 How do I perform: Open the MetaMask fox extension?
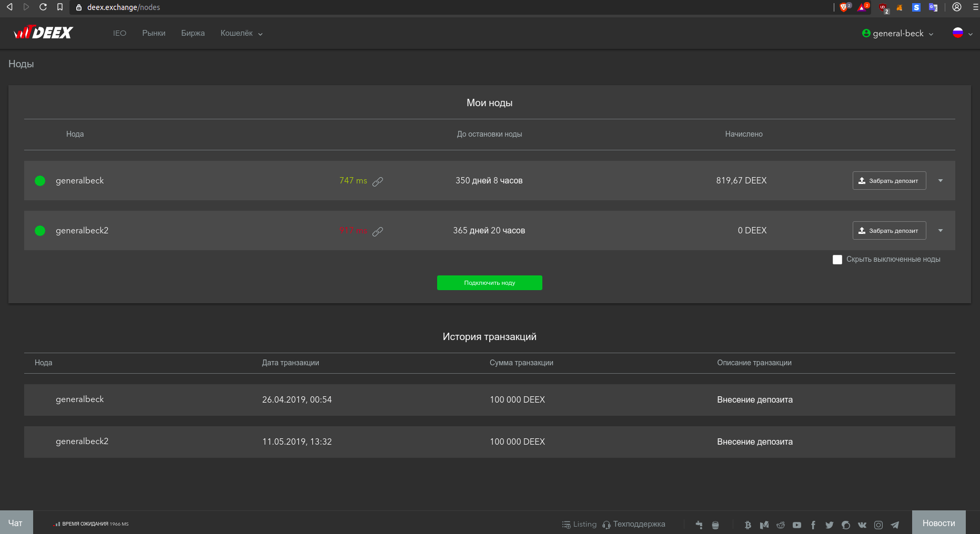tap(900, 7)
